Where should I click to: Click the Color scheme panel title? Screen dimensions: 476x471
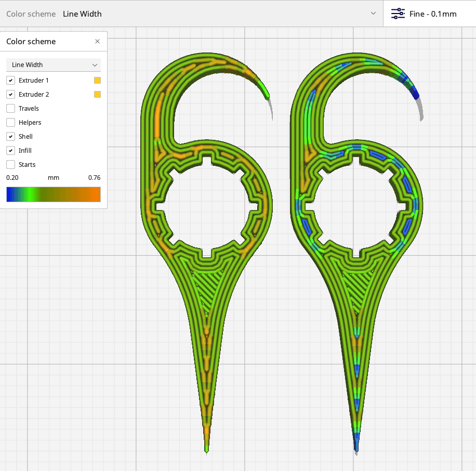[31, 42]
